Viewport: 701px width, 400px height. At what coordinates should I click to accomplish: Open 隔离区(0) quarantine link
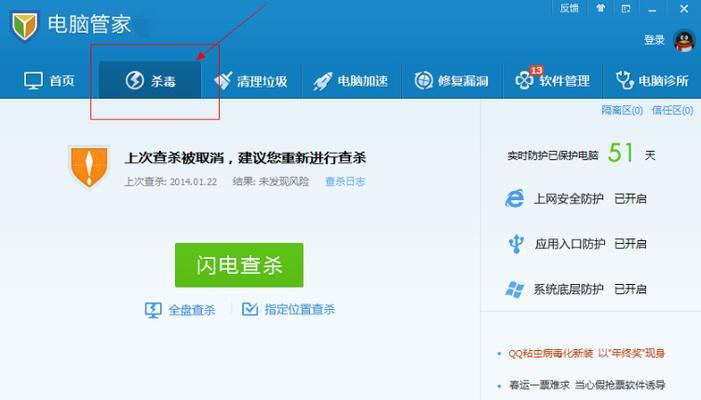622,110
